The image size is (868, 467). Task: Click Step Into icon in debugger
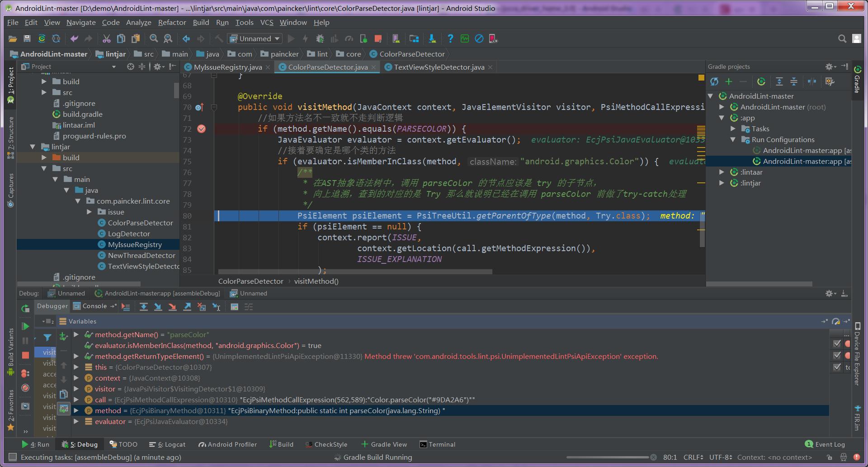pyautogui.click(x=158, y=307)
